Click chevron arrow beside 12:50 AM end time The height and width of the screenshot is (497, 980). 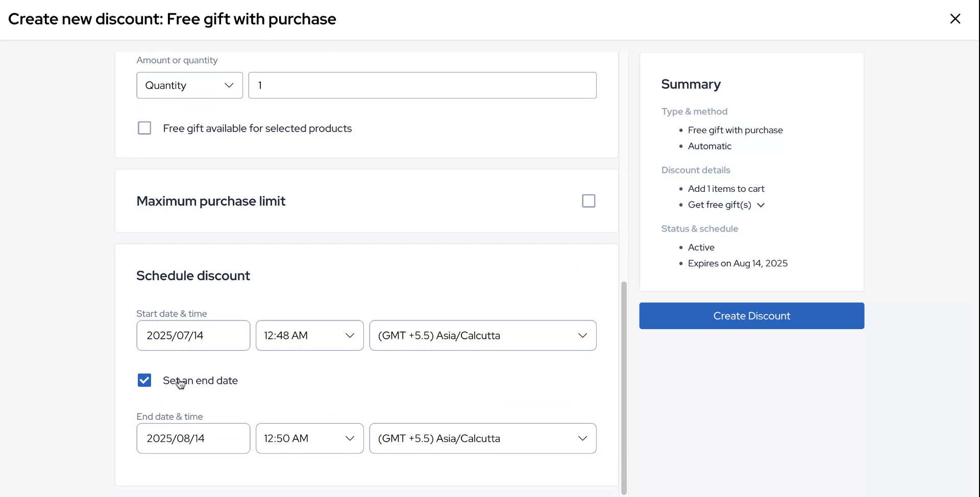pos(350,438)
